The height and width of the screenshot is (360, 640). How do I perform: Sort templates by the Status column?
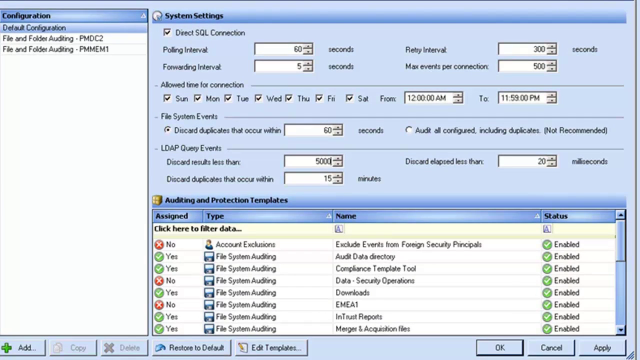coord(578,216)
